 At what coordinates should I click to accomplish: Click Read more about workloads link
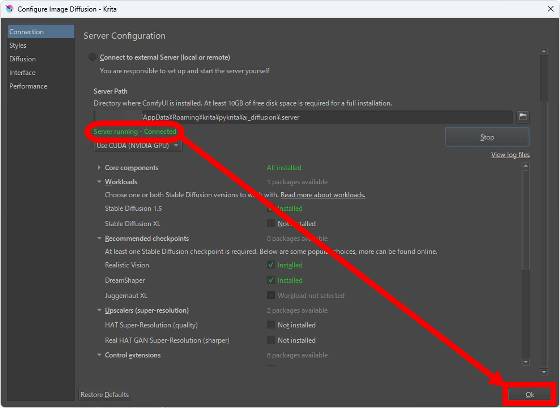[x=322, y=195]
